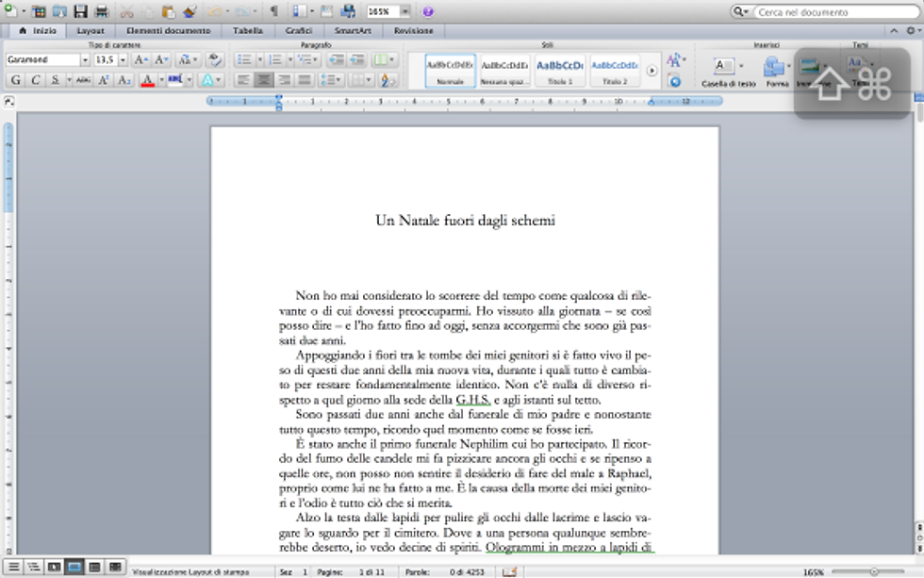Screen dimensions: 924x578
Task: Start a numbered list
Action: (275, 59)
